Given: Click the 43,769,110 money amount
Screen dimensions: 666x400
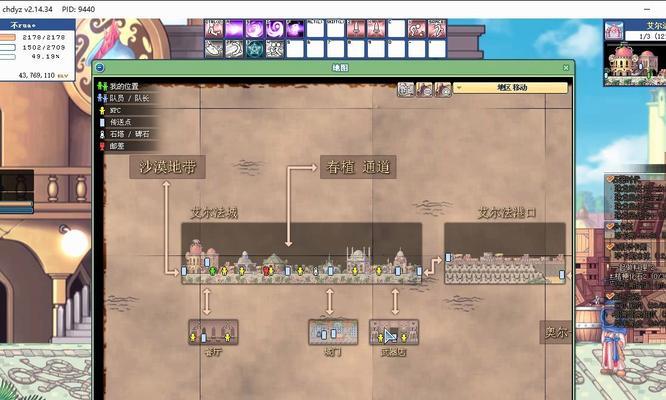Looking at the screenshot, I should (37, 75).
